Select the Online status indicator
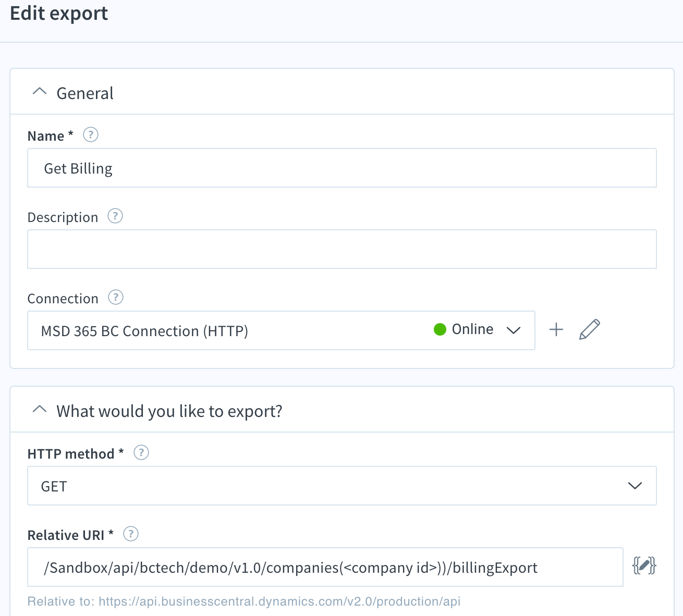683x616 pixels. (464, 329)
